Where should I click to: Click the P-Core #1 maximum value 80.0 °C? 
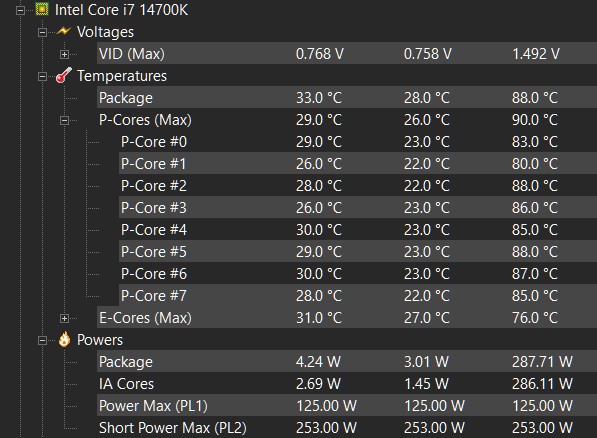point(535,164)
